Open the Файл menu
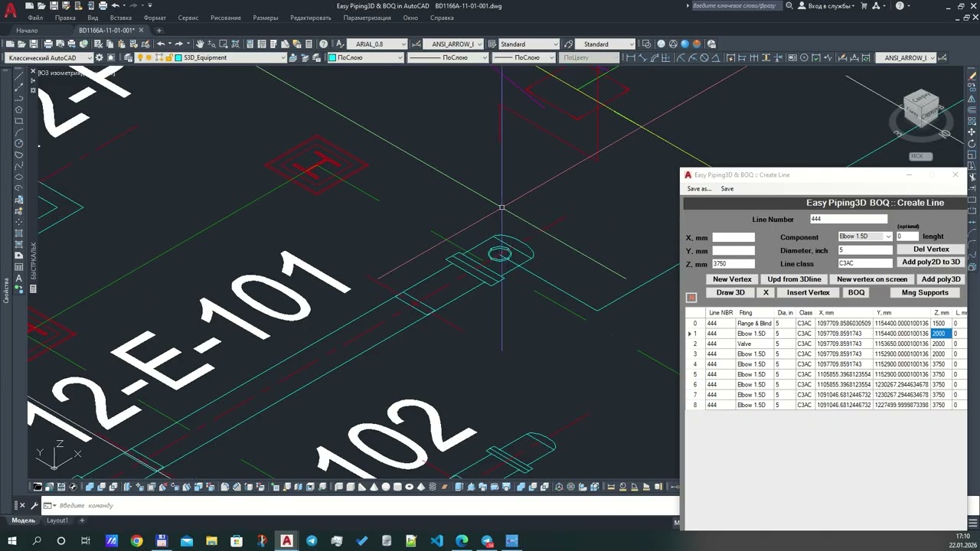980x551 pixels. point(35,18)
